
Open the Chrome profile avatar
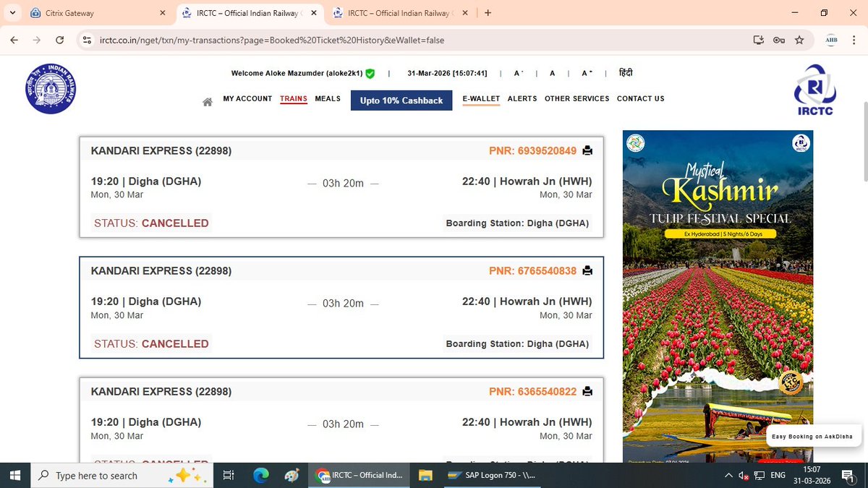(831, 40)
